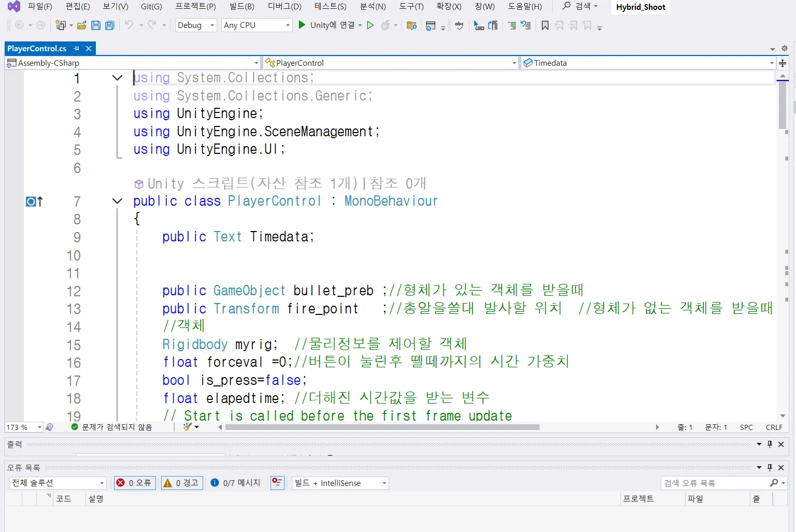Click the Save All icon
The image size is (796, 532).
point(109,25)
